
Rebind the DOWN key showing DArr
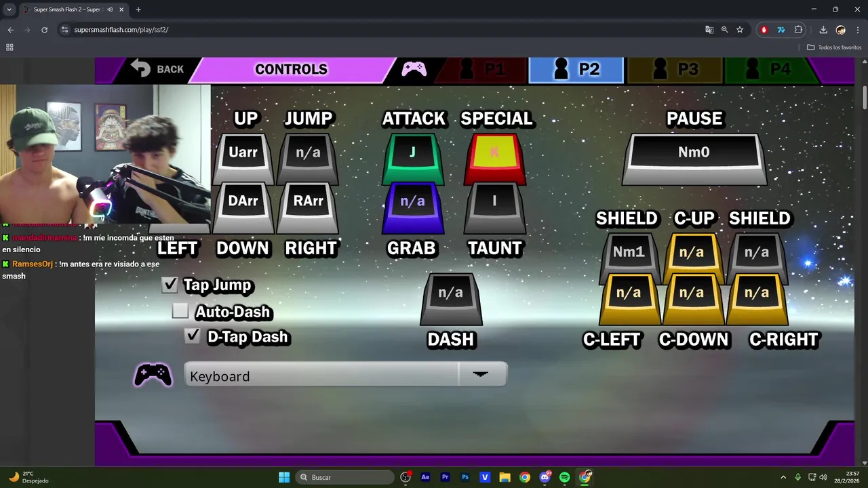[x=243, y=207]
